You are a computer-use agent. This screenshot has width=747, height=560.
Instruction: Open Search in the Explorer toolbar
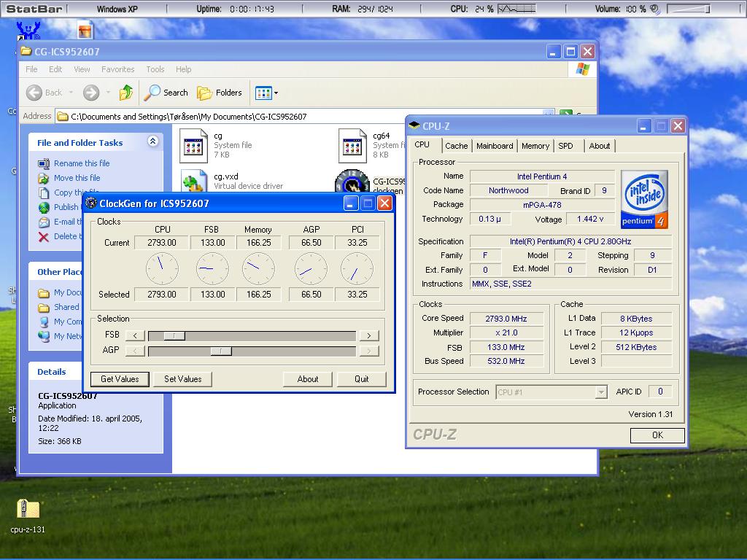pyautogui.click(x=166, y=93)
